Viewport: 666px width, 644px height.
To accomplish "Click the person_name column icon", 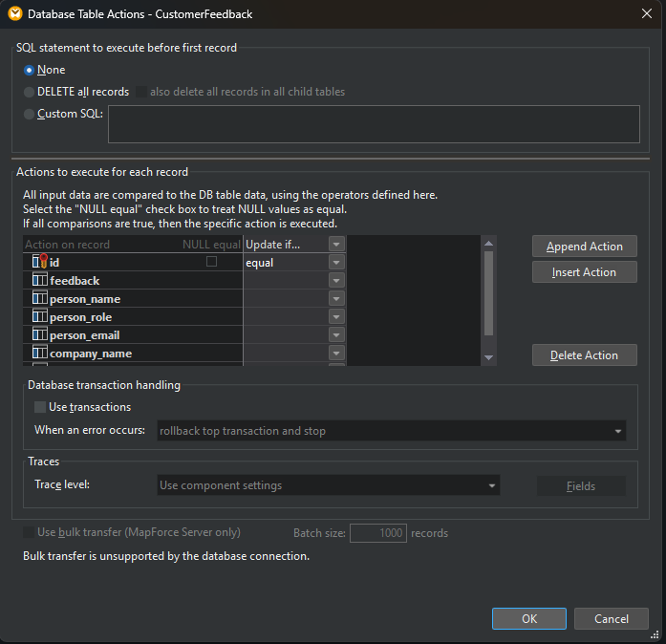I will click(x=40, y=298).
